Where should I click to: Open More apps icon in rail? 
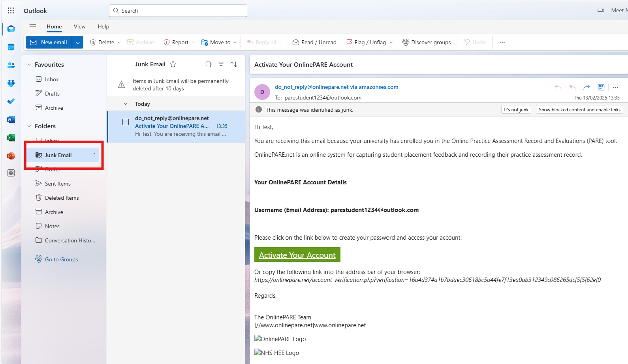pos(11,173)
